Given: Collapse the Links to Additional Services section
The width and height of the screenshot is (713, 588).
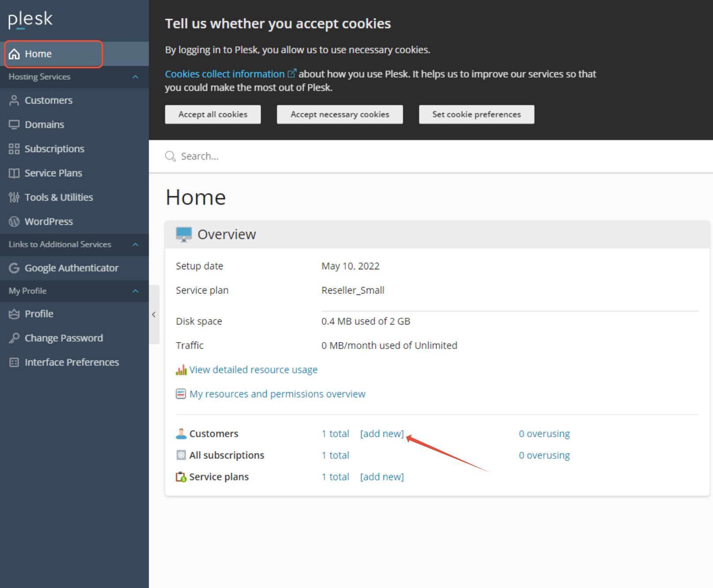Looking at the screenshot, I should 135,244.
